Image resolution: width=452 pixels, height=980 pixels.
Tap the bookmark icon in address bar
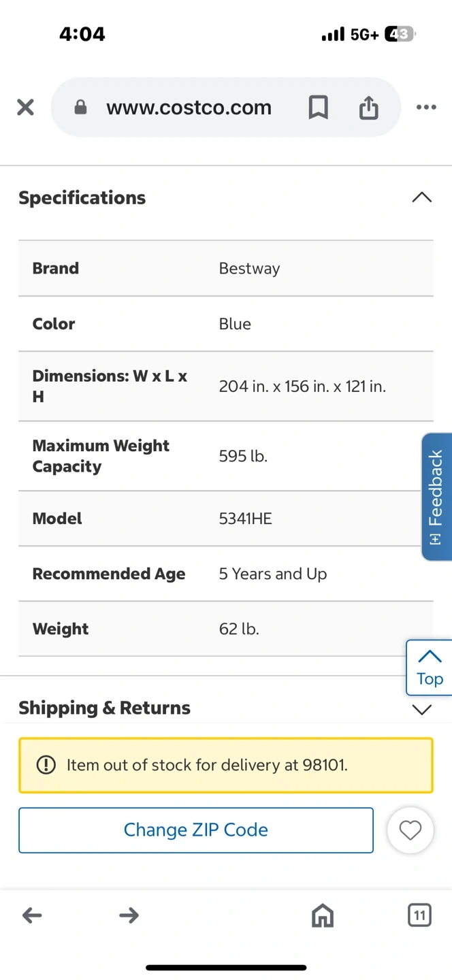[318, 108]
